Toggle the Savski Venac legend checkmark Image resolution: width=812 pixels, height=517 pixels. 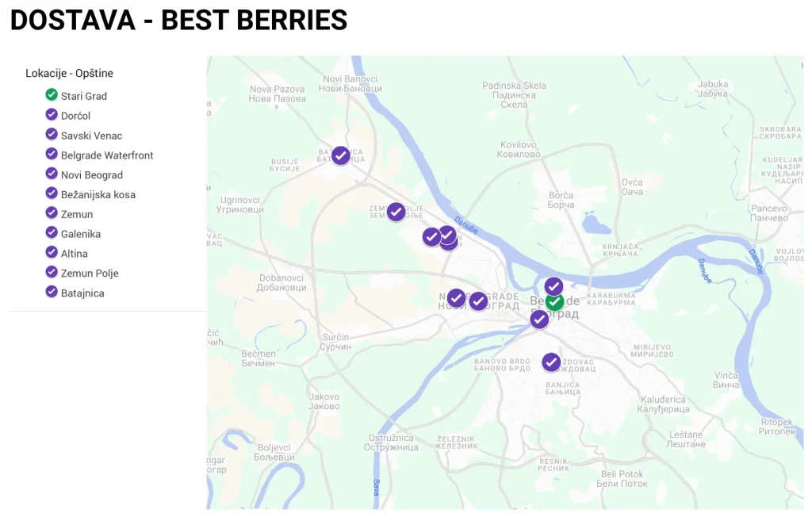[x=52, y=135]
